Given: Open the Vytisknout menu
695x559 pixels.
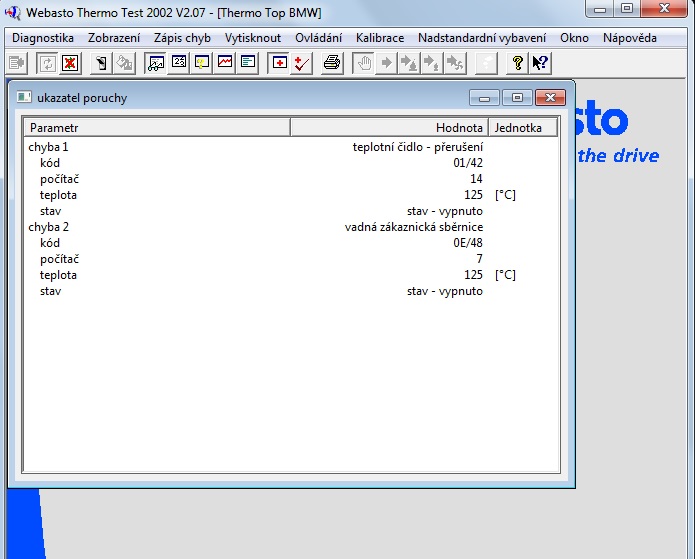Looking at the screenshot, I should click(253, 38).
